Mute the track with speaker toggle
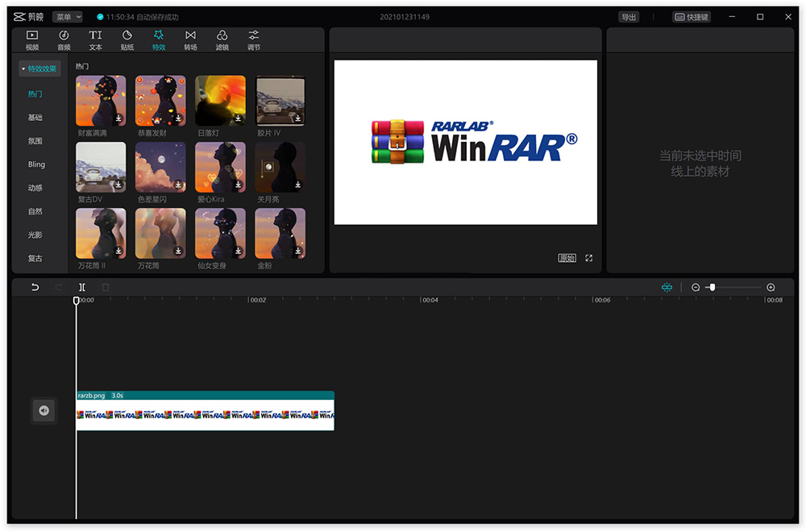This screenshot has width=806, height=532. pyautogui.click(x=44, y=411)
